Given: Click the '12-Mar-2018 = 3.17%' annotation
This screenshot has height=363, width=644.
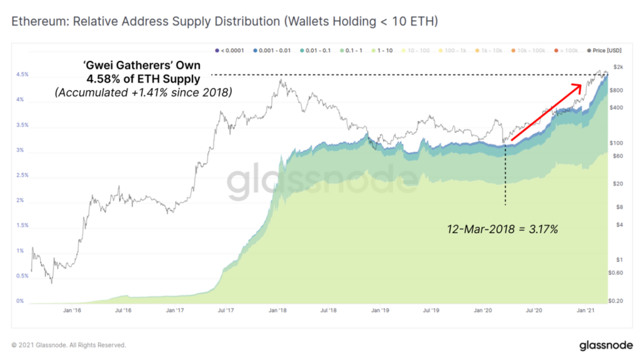Looking at the screenshot, I should click(x=502, y=229).
